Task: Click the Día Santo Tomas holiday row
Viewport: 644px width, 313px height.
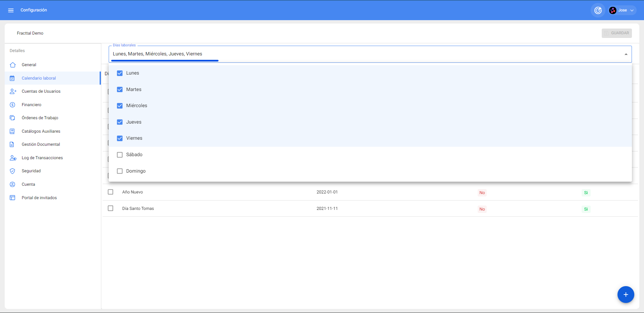Action: (138, 209)
